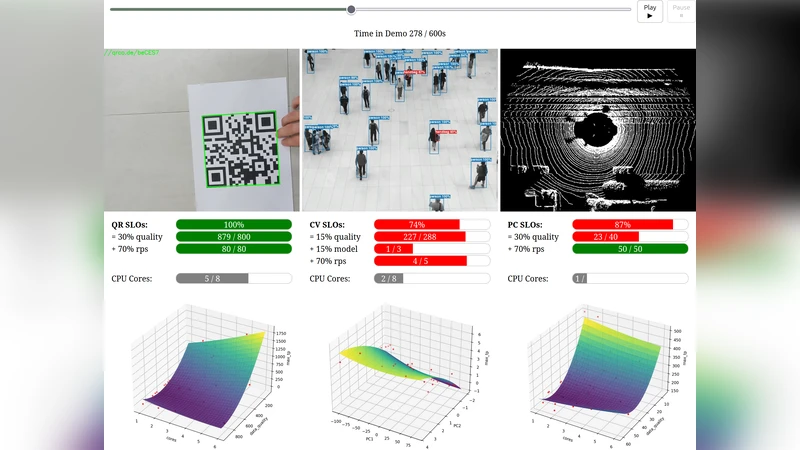Select the PC rps bar 50 / 50
Image resolution: width=800 pixels, height=450 pixels.
(x=630, y=249)
